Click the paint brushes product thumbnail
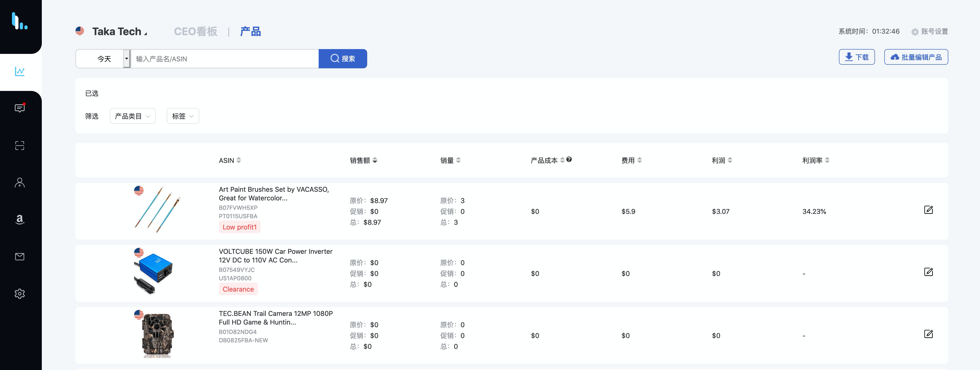This screenshot has width=980, height=370. pos(158,210)
